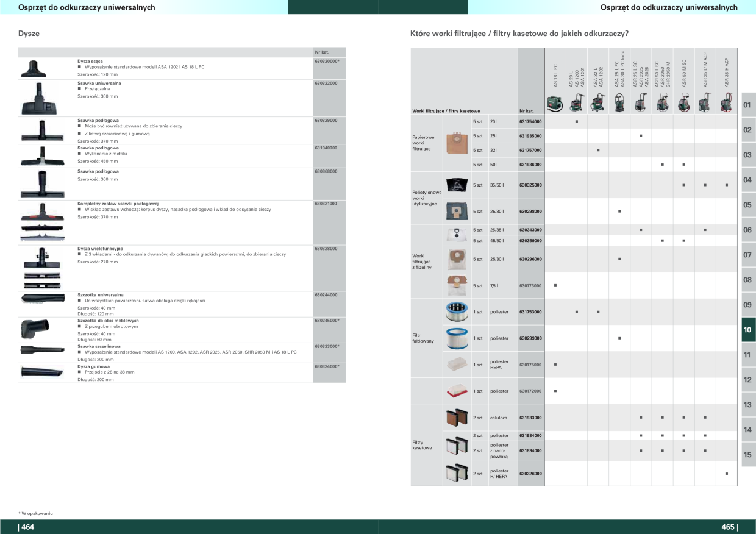Select catalog number 631934000
Screen dimensions: 756x534
tap(530, 436)
